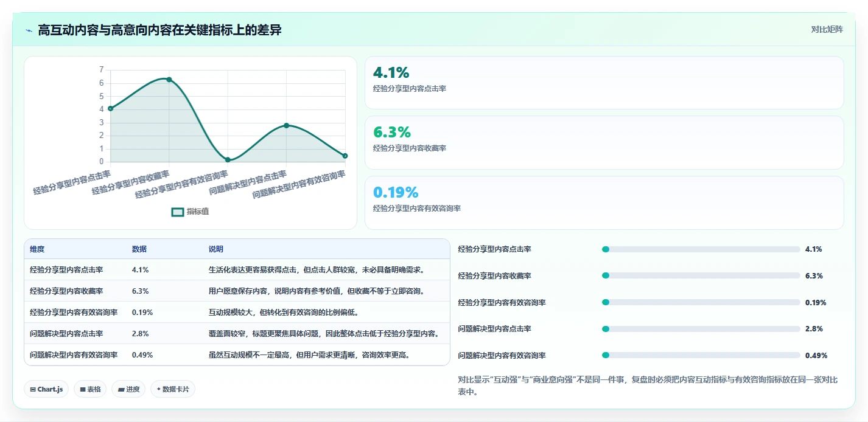Select the 数据卡片 tag chip
868x422 pixels.
(173, 389)
